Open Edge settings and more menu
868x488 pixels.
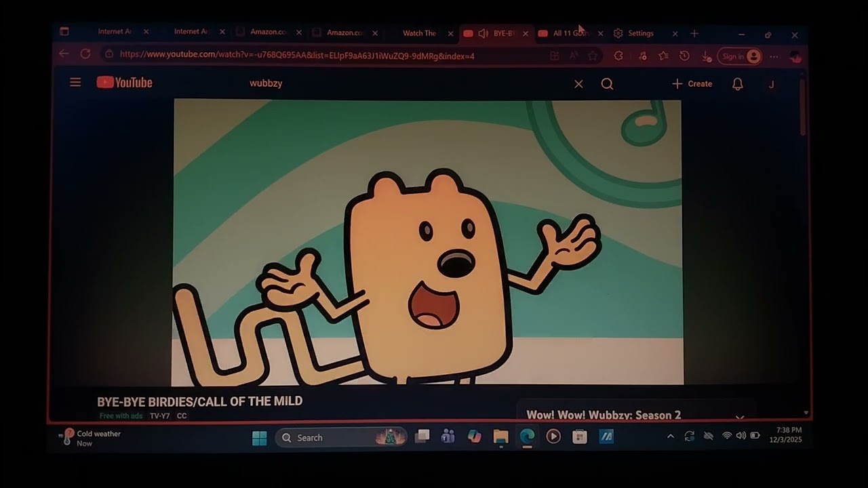774,57
